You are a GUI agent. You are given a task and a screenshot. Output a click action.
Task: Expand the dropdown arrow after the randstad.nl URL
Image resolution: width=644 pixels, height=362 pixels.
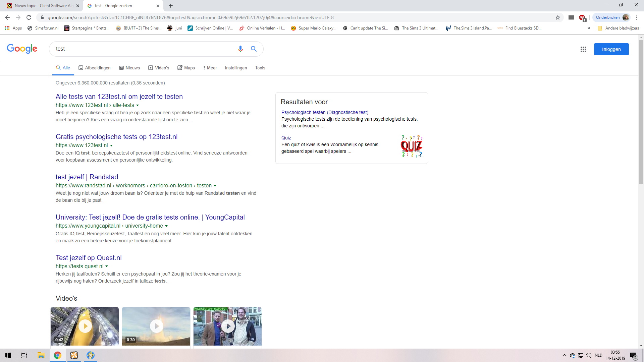click(x=215, y=186)
